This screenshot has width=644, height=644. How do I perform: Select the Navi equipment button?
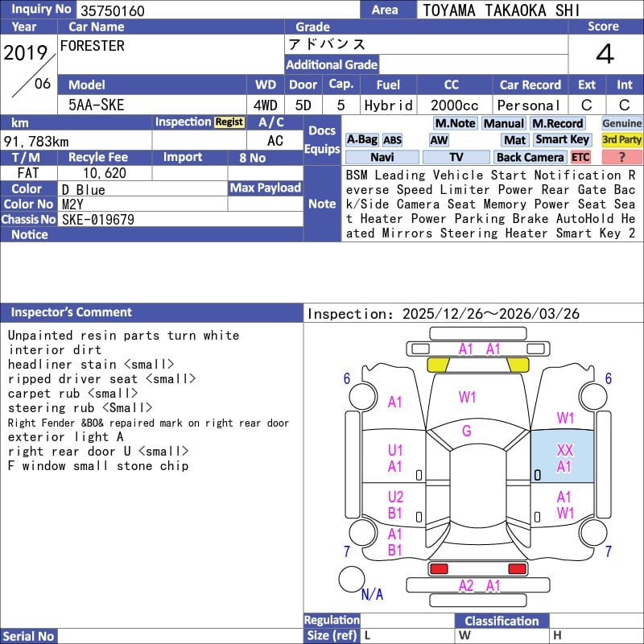tap(382, 158)
